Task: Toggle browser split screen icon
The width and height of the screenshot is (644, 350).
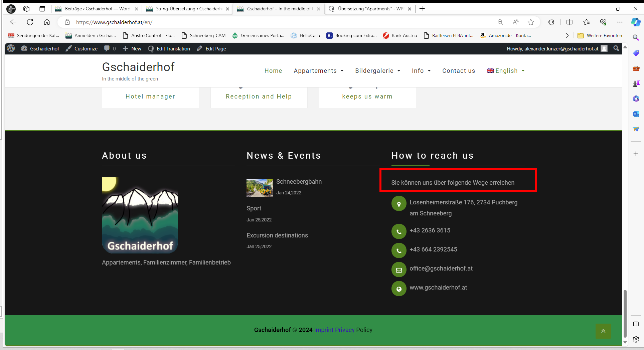Action: coord(570,22)
